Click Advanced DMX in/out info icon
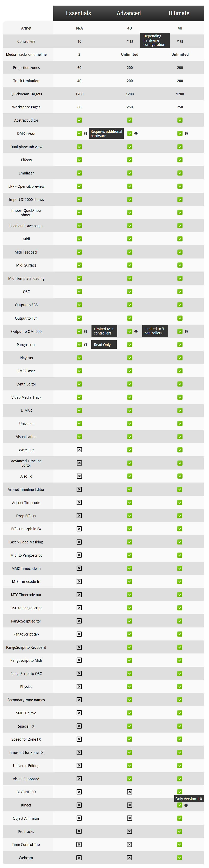This screenshot has width=209, height=868. [x=136, y=133]
